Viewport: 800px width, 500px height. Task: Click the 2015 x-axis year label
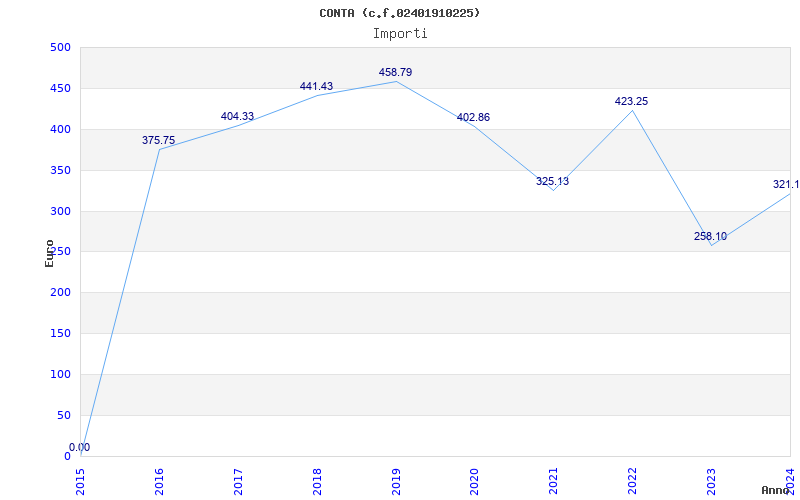[81, 481]
